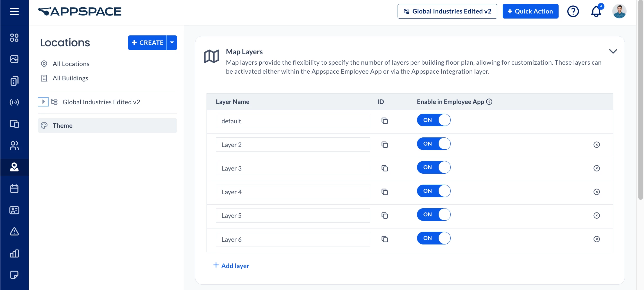Viewport: 644px width, 290px height.
Task: Delete Layer 4 with its remove icon
Action: point(597,192)
